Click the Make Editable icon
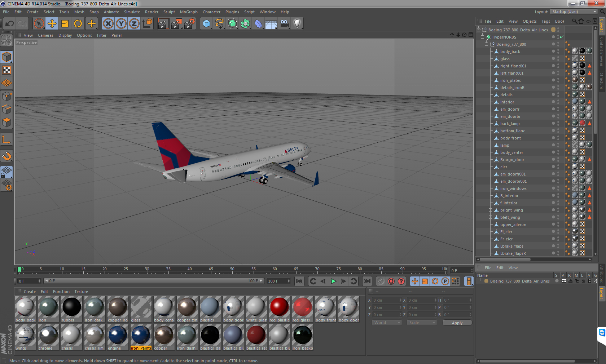606x364 pixels. 6,40
